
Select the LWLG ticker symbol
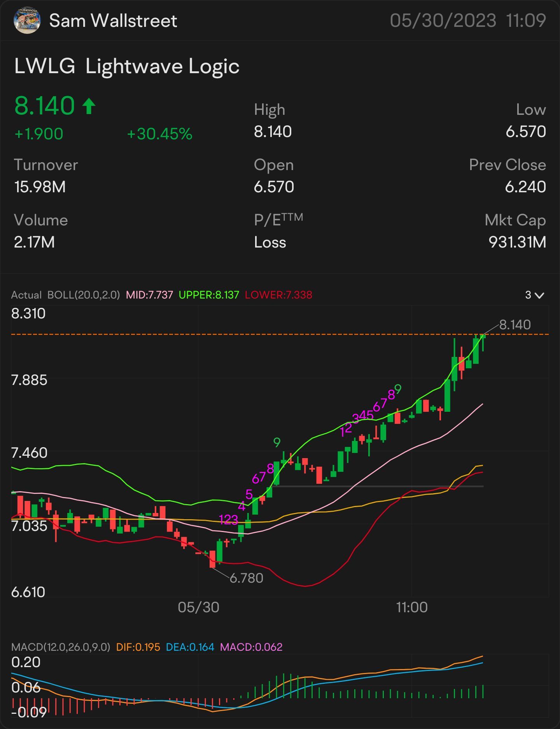(45, 66)
